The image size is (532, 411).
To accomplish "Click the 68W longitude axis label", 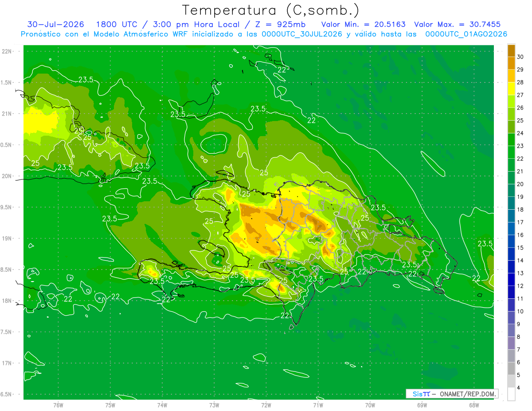I will 474,405.
